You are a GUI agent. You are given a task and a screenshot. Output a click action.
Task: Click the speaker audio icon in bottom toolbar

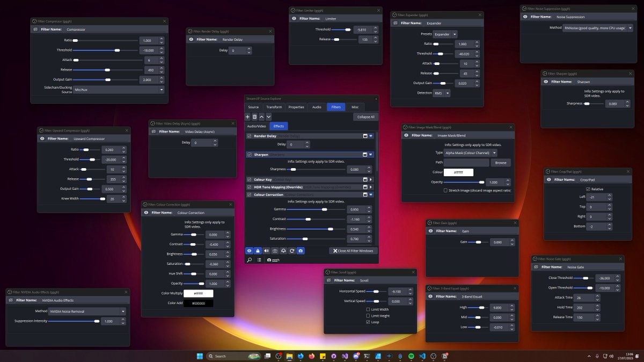coord(266,251)
